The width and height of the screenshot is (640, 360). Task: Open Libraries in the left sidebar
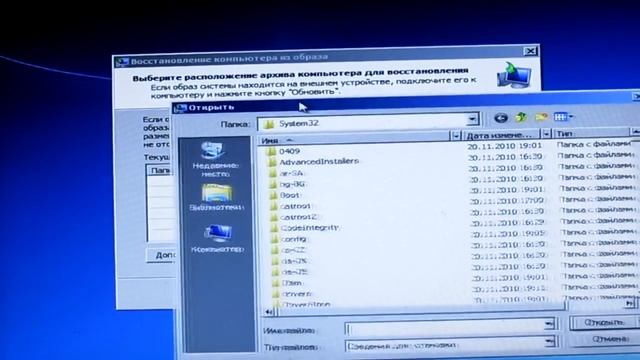(x=216, y=197)
